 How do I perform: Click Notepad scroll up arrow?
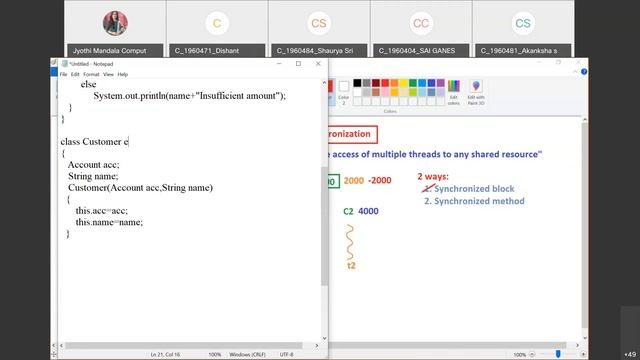[x=324, y=83]
